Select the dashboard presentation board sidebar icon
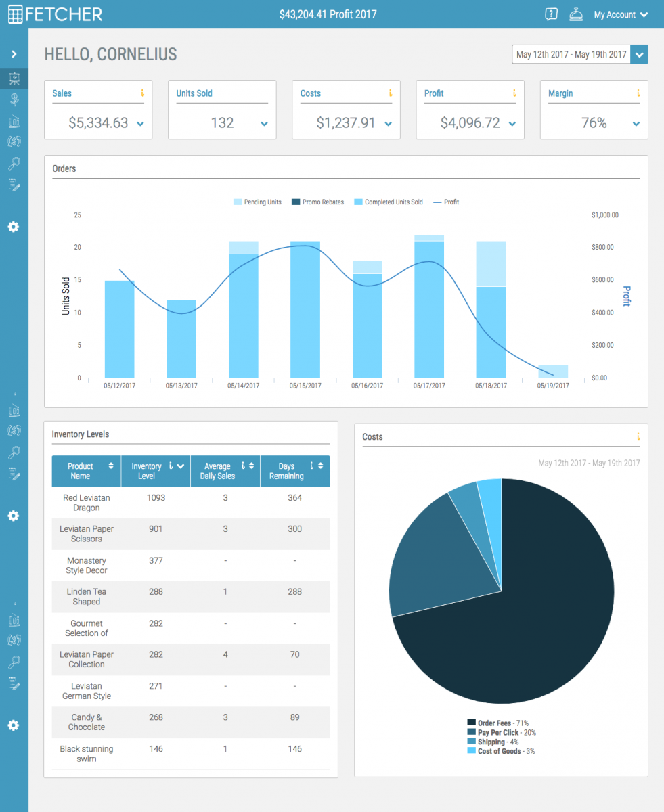 point(14,79)
